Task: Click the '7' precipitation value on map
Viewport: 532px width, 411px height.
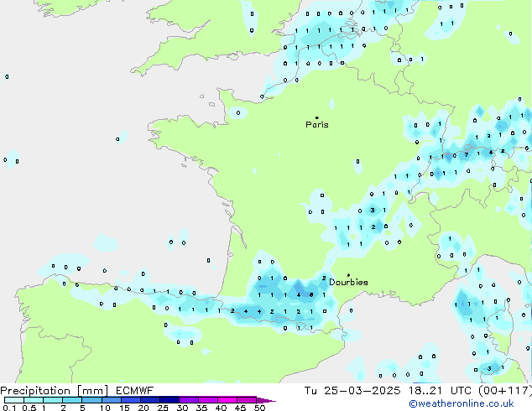Action: point(467,155)
